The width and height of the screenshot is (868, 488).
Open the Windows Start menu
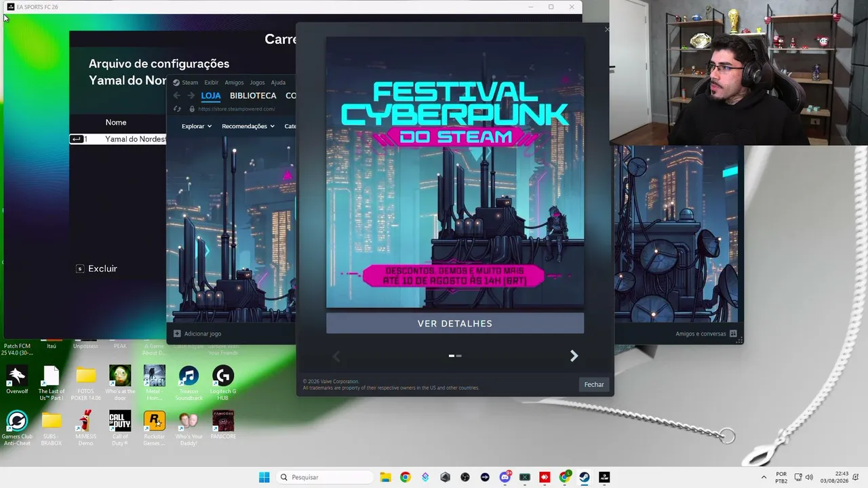tap(264, 477)
